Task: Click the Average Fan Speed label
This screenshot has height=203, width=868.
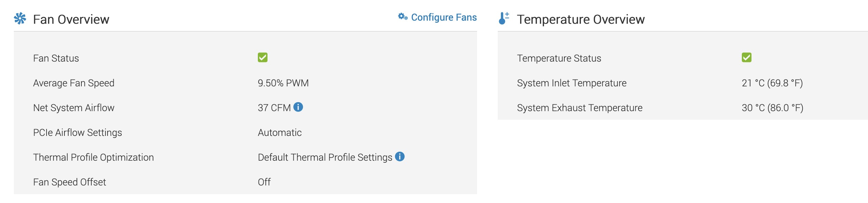Action: click(74, 83)
